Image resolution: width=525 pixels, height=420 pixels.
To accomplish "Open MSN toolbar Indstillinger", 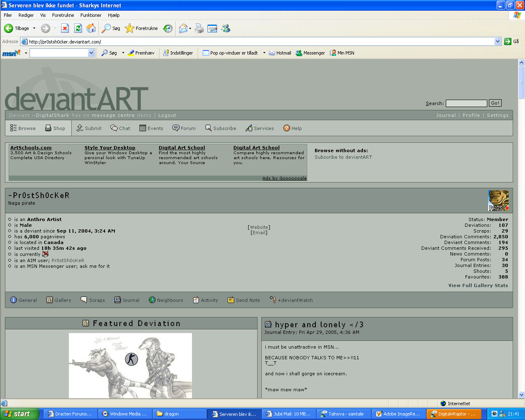I will pyautogui.click(x=178, y=53).
